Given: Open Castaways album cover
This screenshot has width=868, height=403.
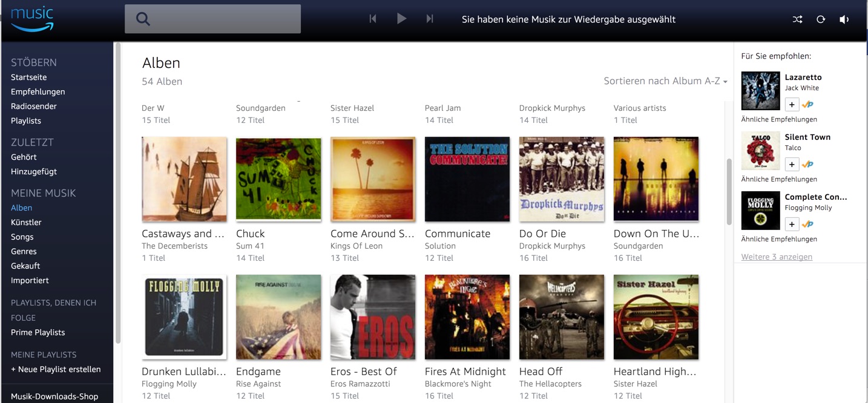Looking at the screenshot, I should click(184, 179).
